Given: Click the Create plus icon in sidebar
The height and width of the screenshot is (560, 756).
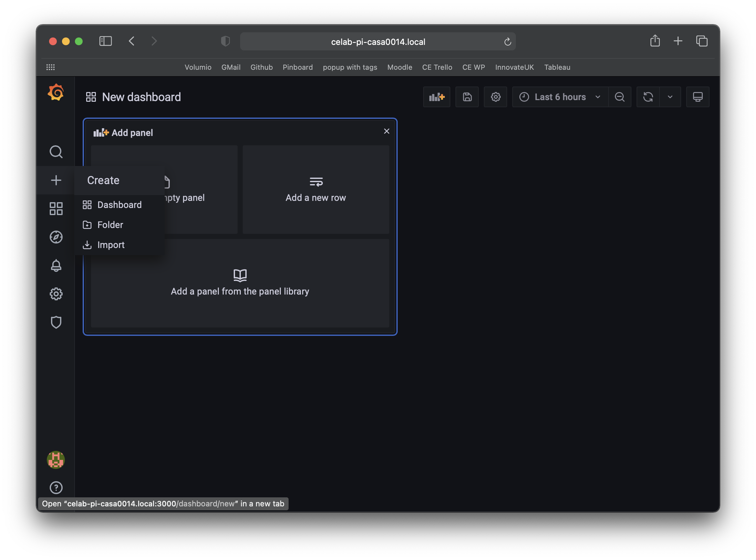Looking at the screenshot, I should pos(56,180).
